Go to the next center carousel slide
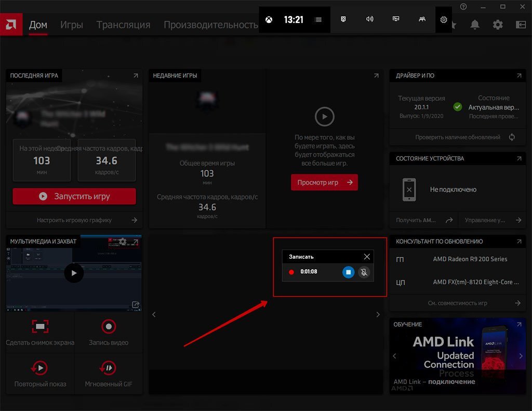Image resolution: width=532 pixels, height=411 pixels. pos(378,314)
